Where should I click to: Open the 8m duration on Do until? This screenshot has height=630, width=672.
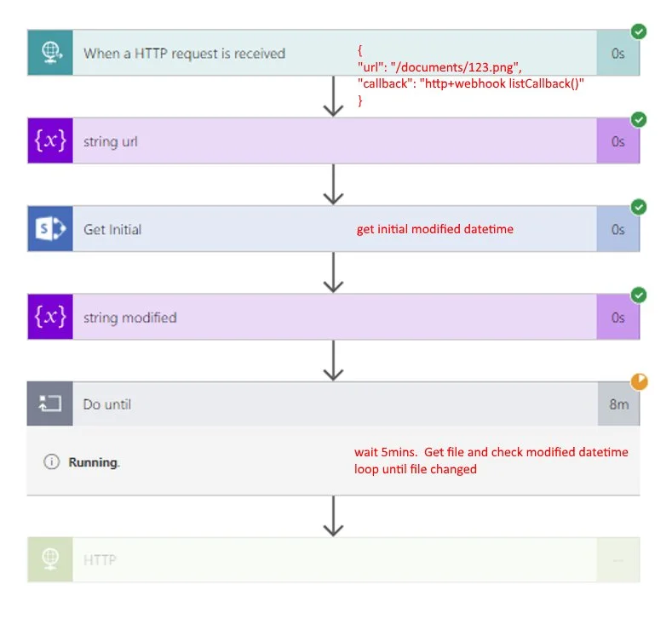(618, 404)
